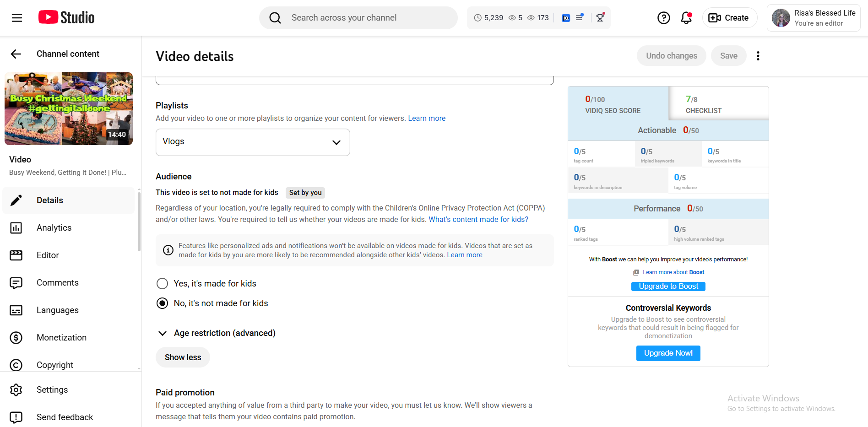Open the Vlogs playlist dropdown

click(253, 142)
